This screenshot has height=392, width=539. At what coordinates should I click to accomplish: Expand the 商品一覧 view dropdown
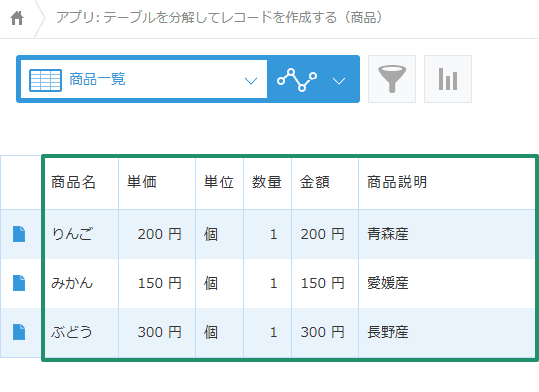(251, 81)
